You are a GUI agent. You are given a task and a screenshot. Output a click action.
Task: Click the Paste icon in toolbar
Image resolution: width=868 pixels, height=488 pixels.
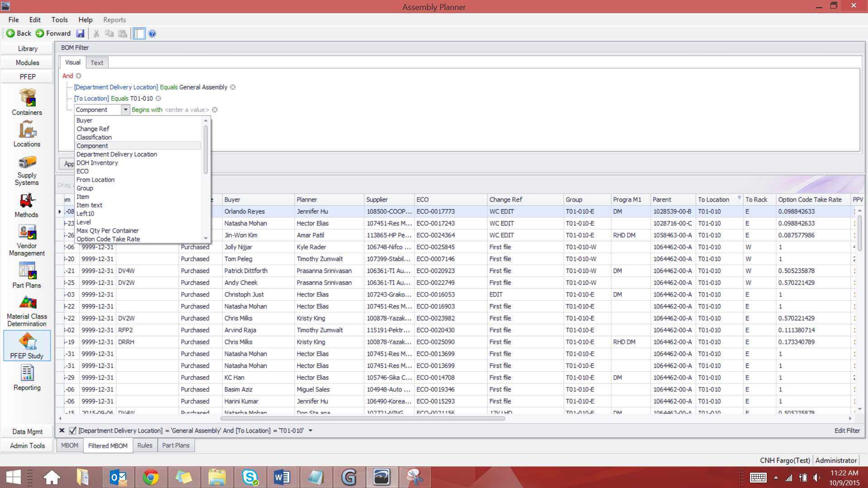[123, 33]
